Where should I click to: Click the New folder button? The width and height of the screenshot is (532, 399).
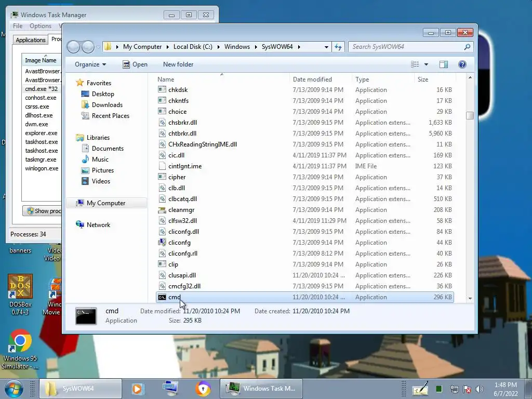tap(178, 64)
